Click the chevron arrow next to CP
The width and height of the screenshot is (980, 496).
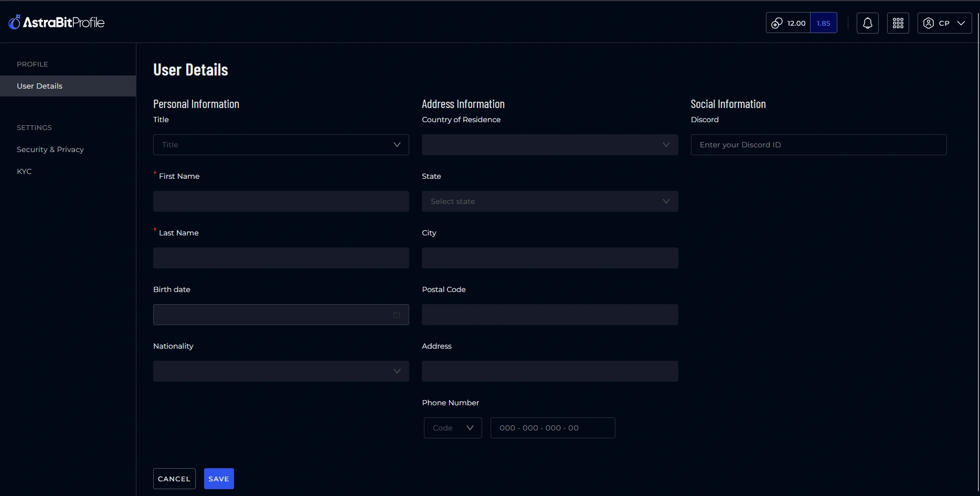click(961, 23)
